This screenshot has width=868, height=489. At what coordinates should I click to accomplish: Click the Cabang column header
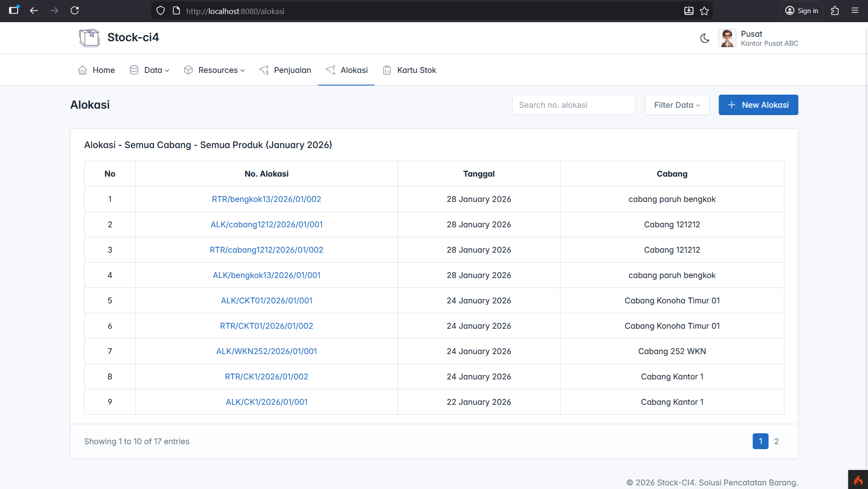click(x=672, y=174)
